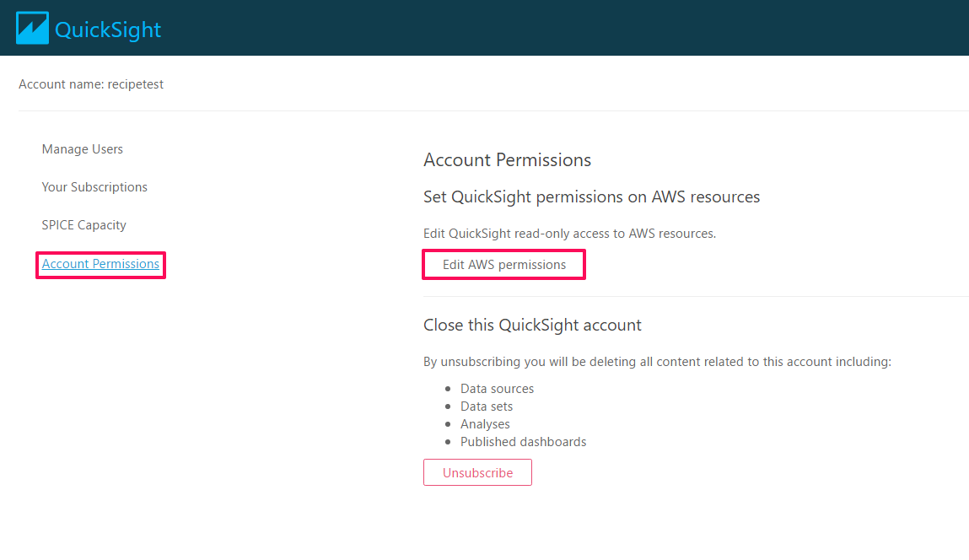Click the Close this QuickSight account heading

[x=532, y=326]
